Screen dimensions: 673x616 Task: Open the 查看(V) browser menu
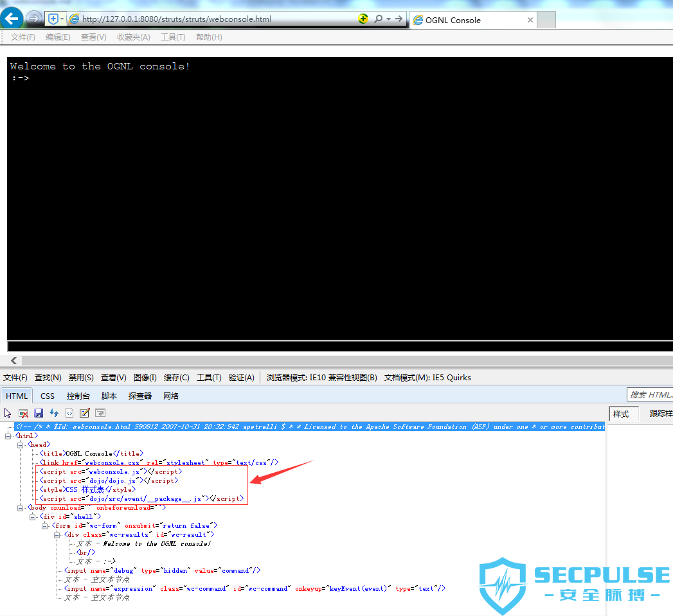(94, 37)
